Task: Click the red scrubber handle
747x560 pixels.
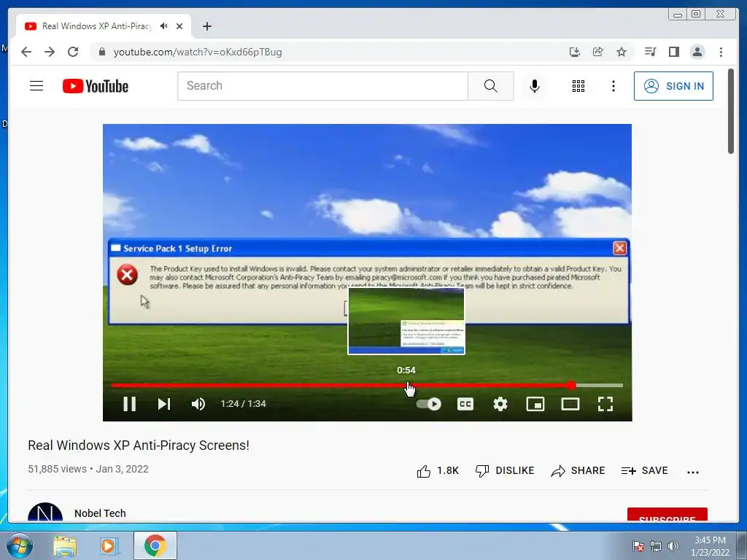Action: point(572,385)
